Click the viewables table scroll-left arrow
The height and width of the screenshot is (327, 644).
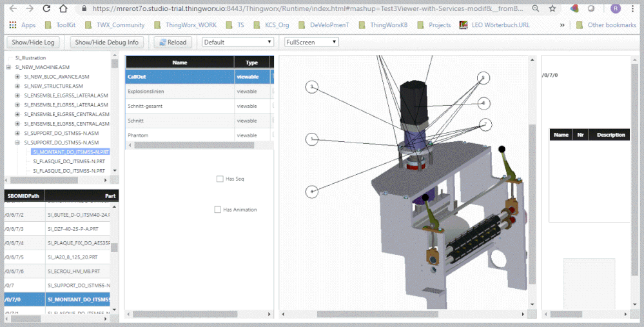[130, 145]
